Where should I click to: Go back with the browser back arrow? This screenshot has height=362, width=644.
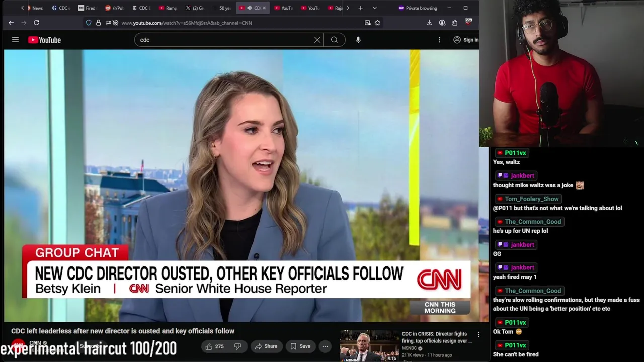(11, 23)
